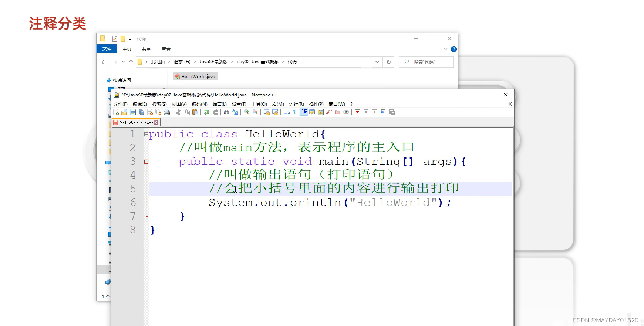
Task: Click the Save All icon in Notepad++
Action: click(x=141, y=112)
